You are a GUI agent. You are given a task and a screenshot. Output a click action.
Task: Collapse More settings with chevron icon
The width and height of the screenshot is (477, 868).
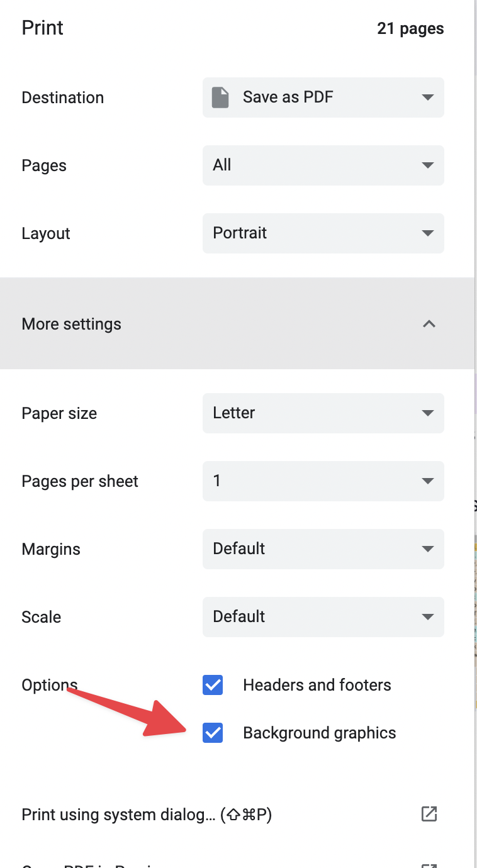pyautogui.click(x=429, y=324)
